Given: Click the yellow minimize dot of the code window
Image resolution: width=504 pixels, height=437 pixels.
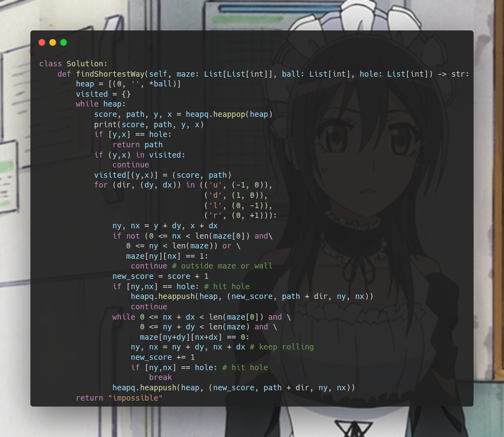Looking at the screenshot, I should click(x=53, y=42).
